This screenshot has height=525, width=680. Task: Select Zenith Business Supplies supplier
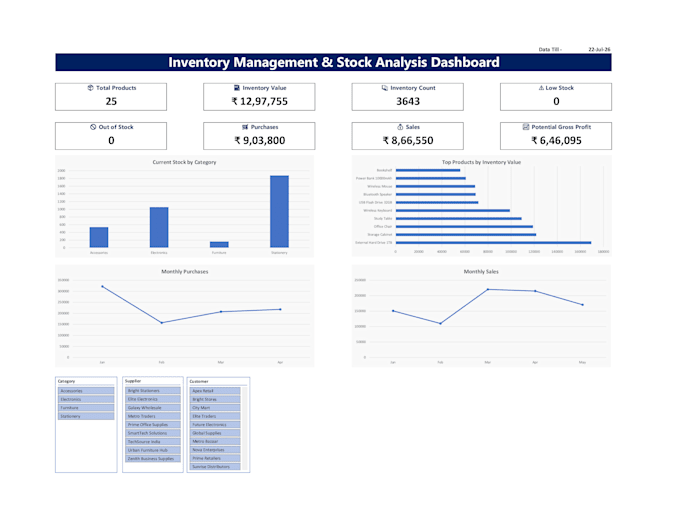pos(153,458)
